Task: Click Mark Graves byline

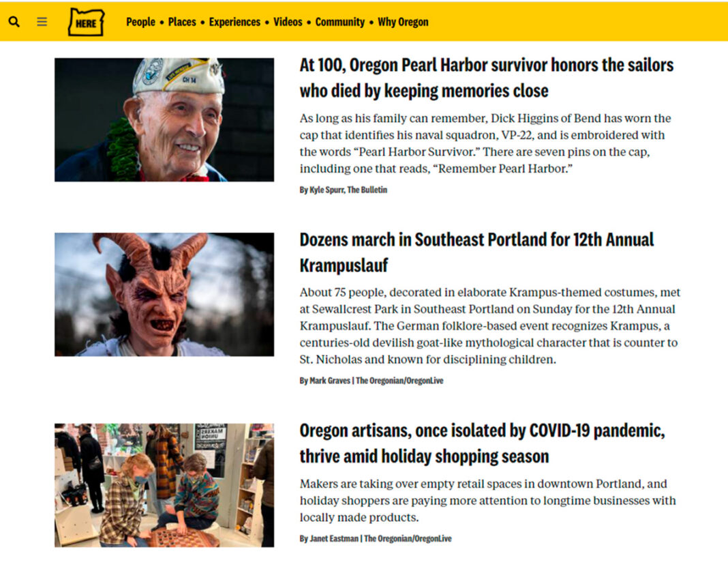Action: click(x=371, y=381)
